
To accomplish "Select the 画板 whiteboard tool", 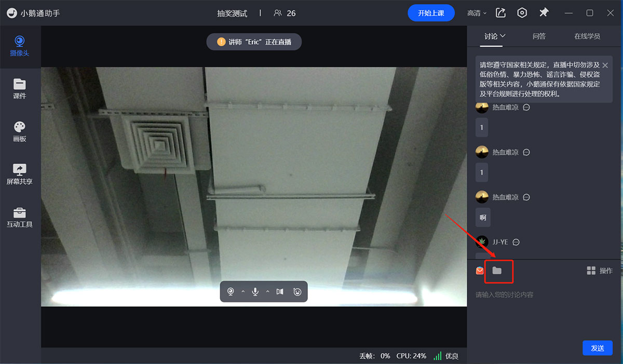I will coord(20,131).
